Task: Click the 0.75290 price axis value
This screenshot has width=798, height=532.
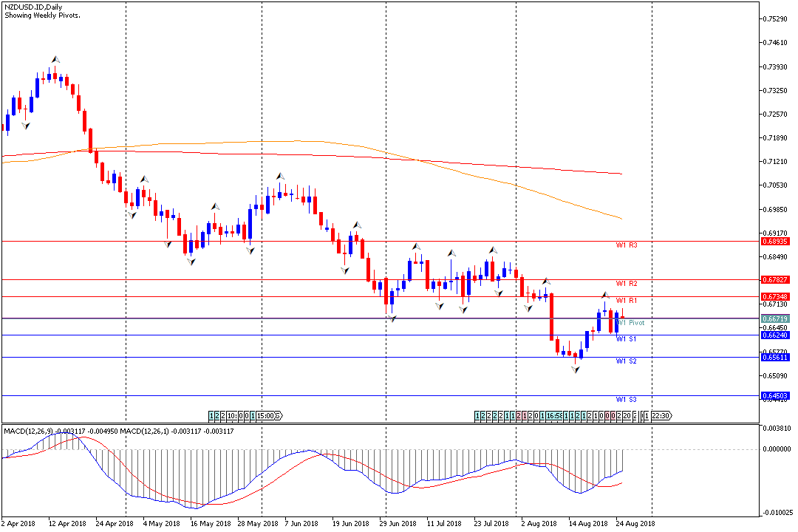Action: tap(775, 19)
